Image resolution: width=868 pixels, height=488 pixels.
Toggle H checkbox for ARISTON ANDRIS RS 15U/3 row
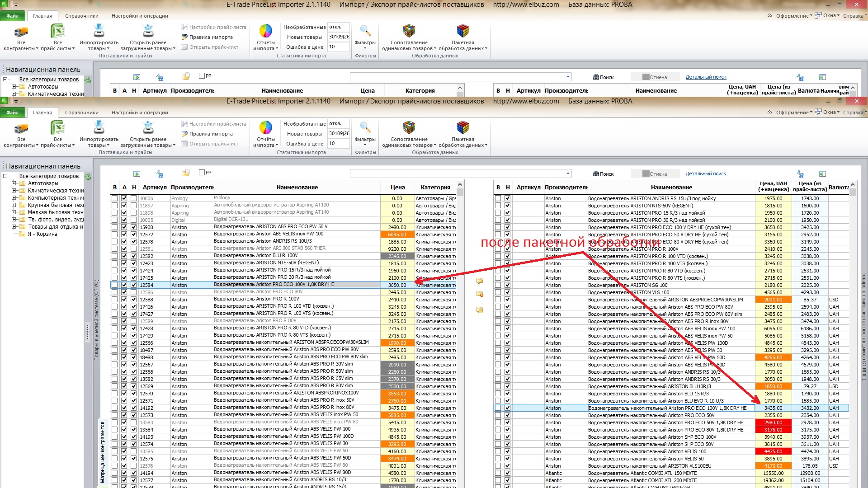508,198
